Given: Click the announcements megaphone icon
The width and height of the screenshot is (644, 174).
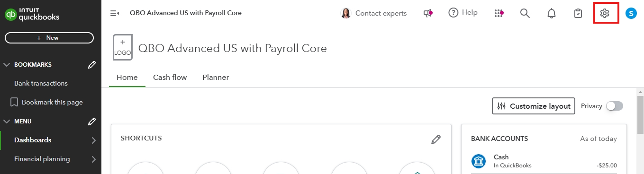Looking at the screenshot, I should click(428, 13).
